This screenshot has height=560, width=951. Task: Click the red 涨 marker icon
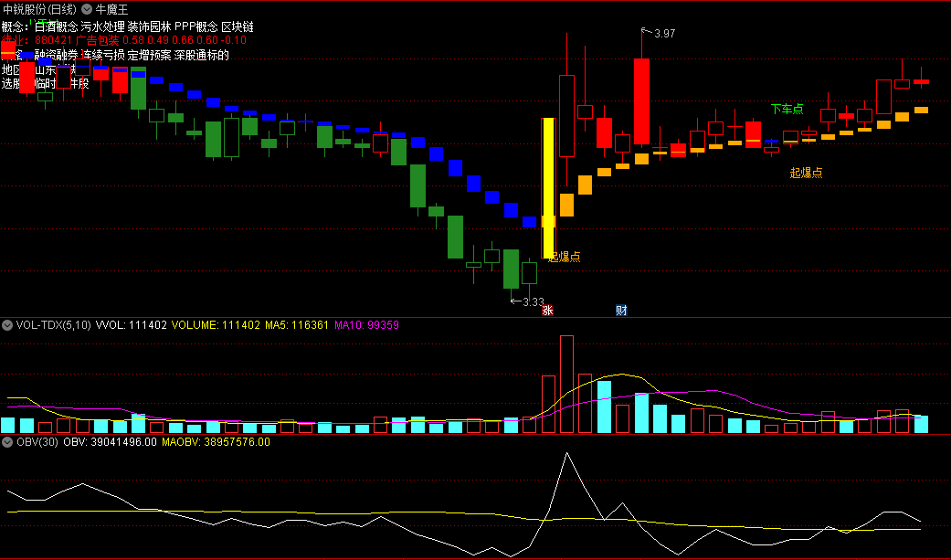pos(548,310)
